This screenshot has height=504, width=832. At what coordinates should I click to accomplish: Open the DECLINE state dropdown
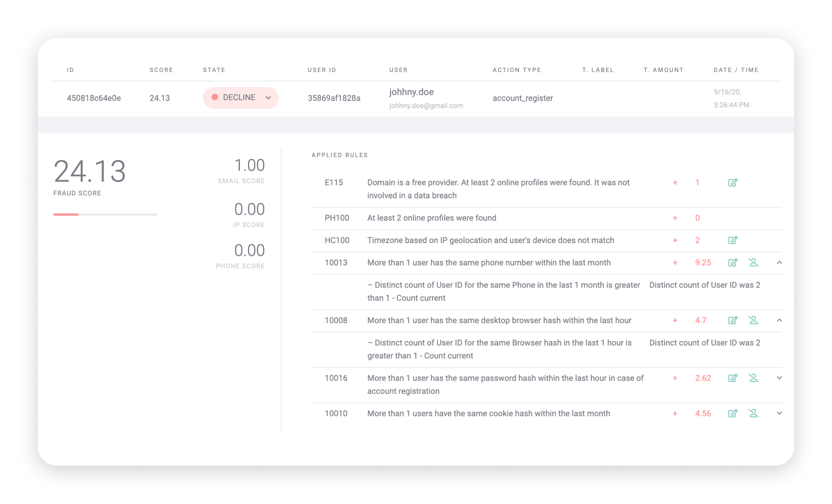coord(240,98)
